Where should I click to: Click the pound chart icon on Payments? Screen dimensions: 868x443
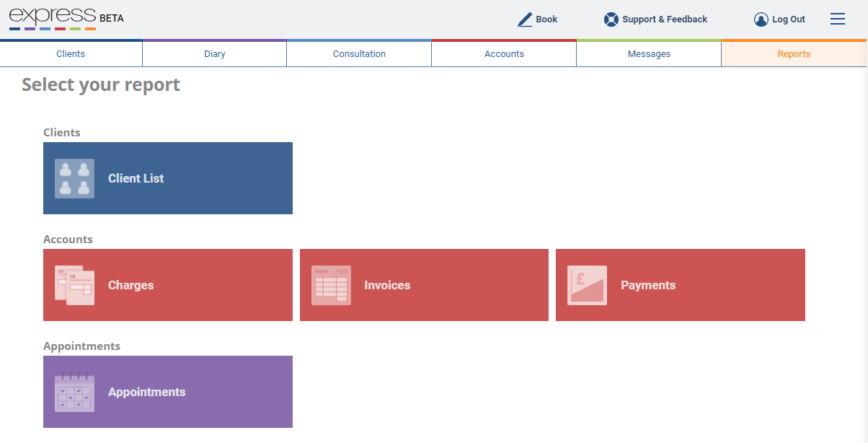(587, 285)
